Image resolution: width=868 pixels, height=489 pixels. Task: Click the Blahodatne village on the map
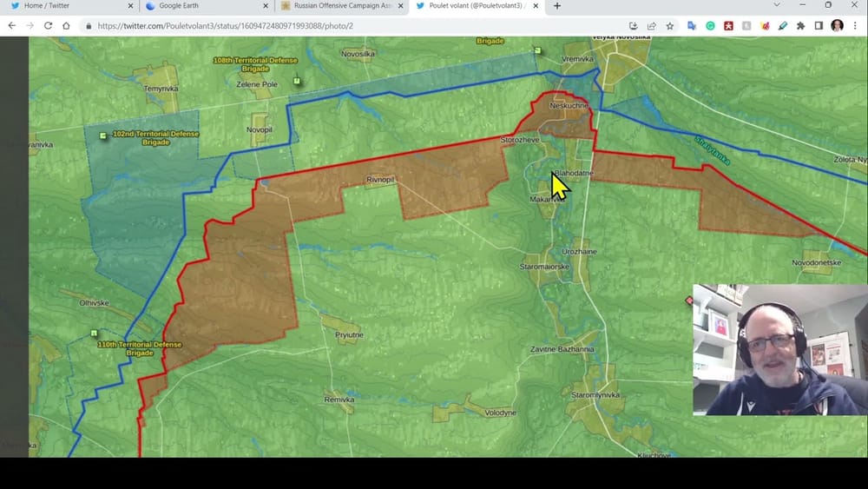coord(573,174)
